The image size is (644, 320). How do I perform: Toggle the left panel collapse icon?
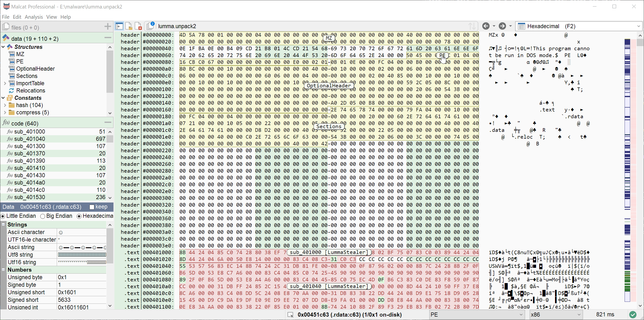119,26
